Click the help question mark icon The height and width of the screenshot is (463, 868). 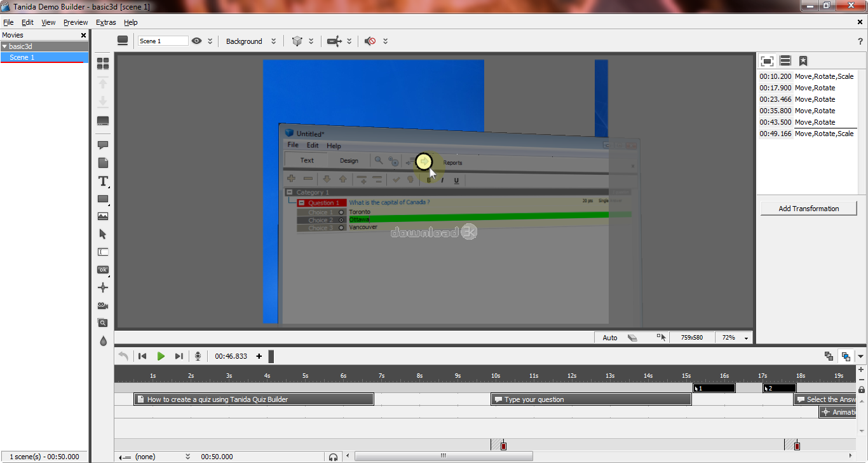tap(860, 41)
